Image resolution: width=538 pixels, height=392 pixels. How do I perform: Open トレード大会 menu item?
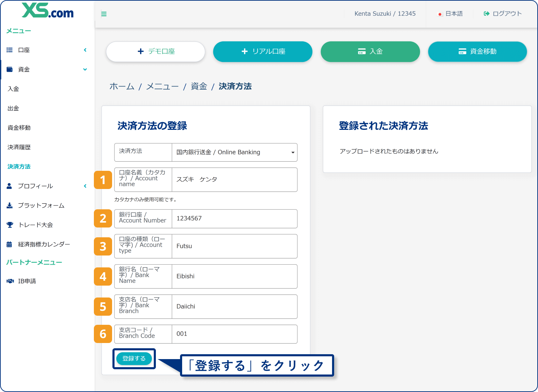pos(36,225)
